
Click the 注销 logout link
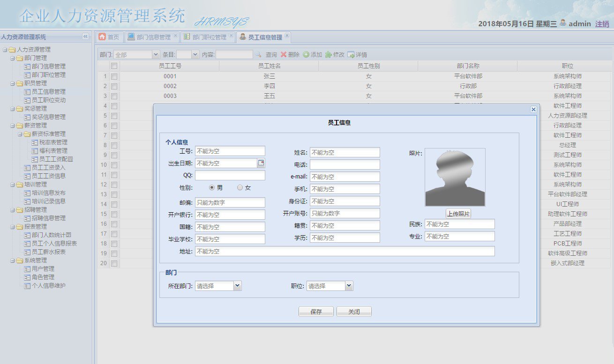coord(602,24)
